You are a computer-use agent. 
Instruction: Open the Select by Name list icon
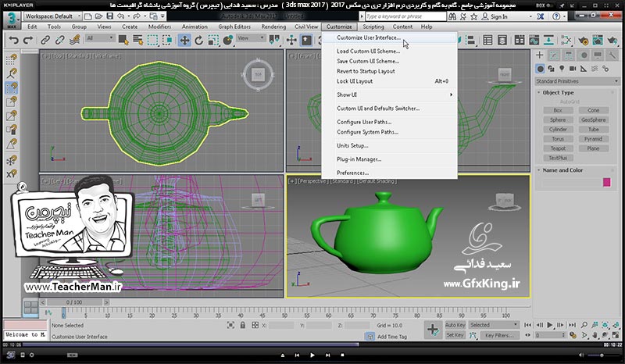pyautogui.click(x=138, y=40)
